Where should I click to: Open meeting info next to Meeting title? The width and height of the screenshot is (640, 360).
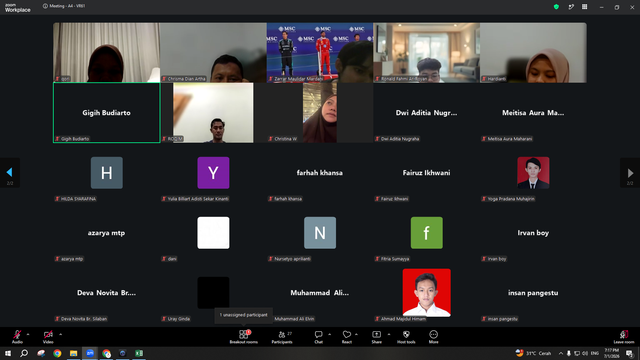pos(45,6)
